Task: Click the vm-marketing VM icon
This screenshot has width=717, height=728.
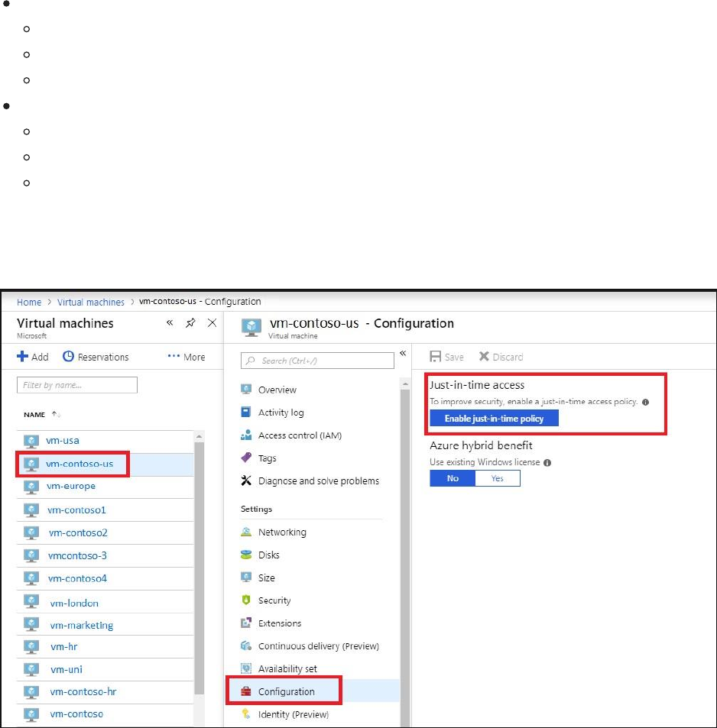Action: point(31,625)
